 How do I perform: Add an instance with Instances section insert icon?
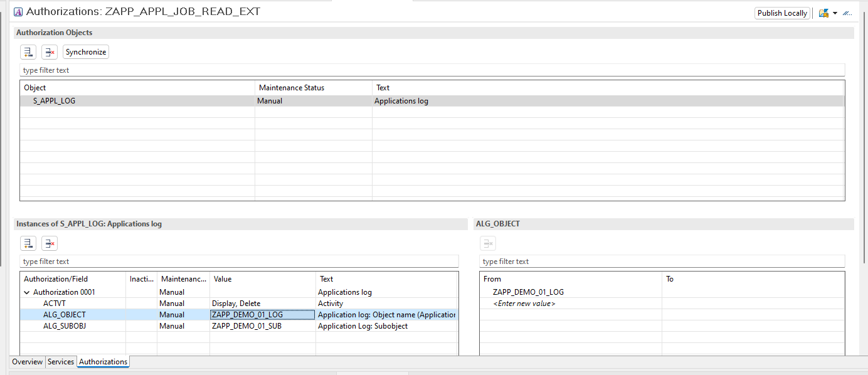(28, 243)
